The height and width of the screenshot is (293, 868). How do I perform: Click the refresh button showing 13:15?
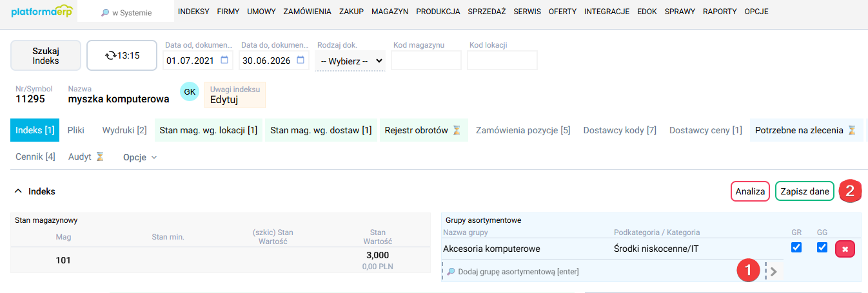click(x=123, y=55)
